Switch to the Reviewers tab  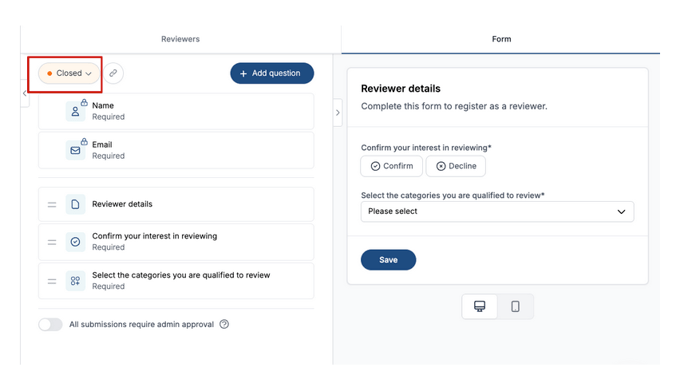180,39
